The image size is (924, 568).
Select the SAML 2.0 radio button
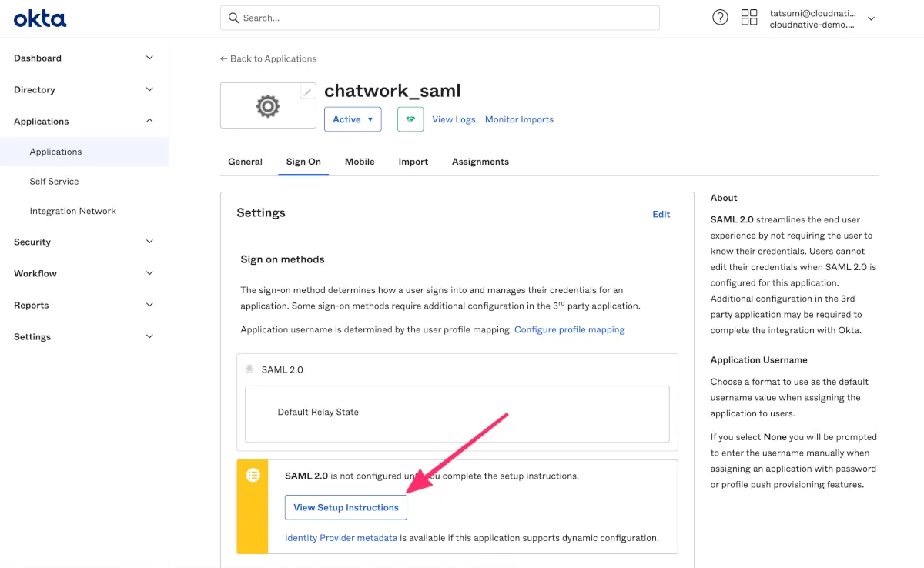[249, 369]
